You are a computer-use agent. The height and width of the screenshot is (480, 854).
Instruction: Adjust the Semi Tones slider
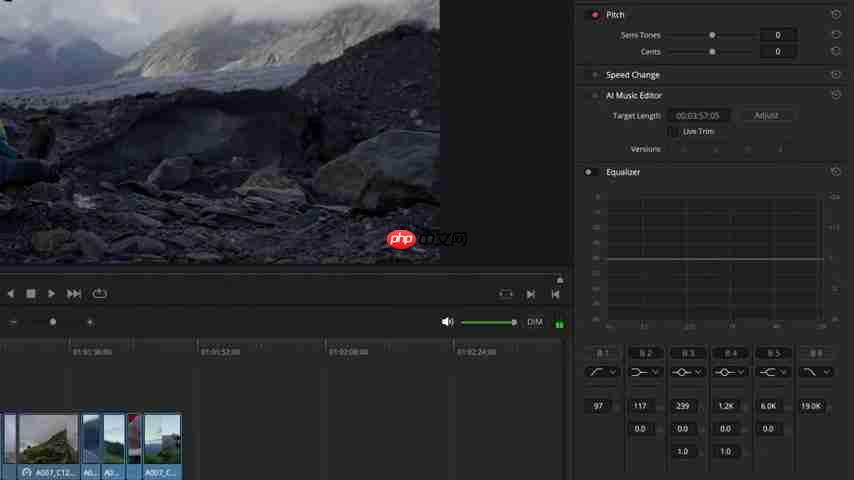pyautogui.click(x=712, y=35)
